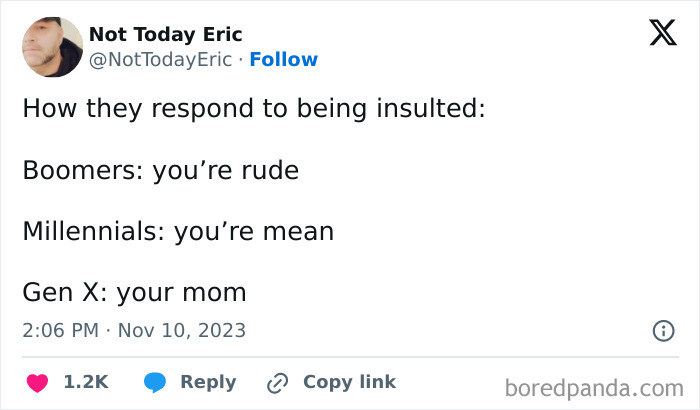700x410 pixels.
Task: Click the boredpanda.com watermark
Action: click(x=594, y=387)
